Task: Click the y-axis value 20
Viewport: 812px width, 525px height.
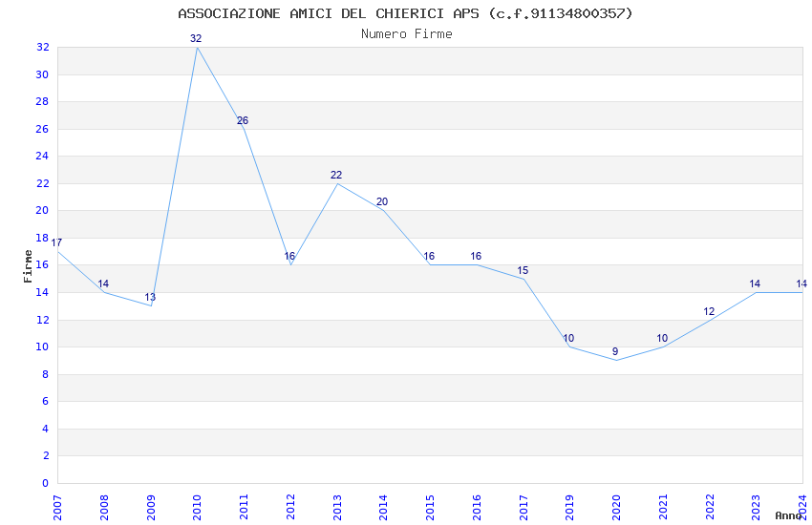Action: click(42, 210)
